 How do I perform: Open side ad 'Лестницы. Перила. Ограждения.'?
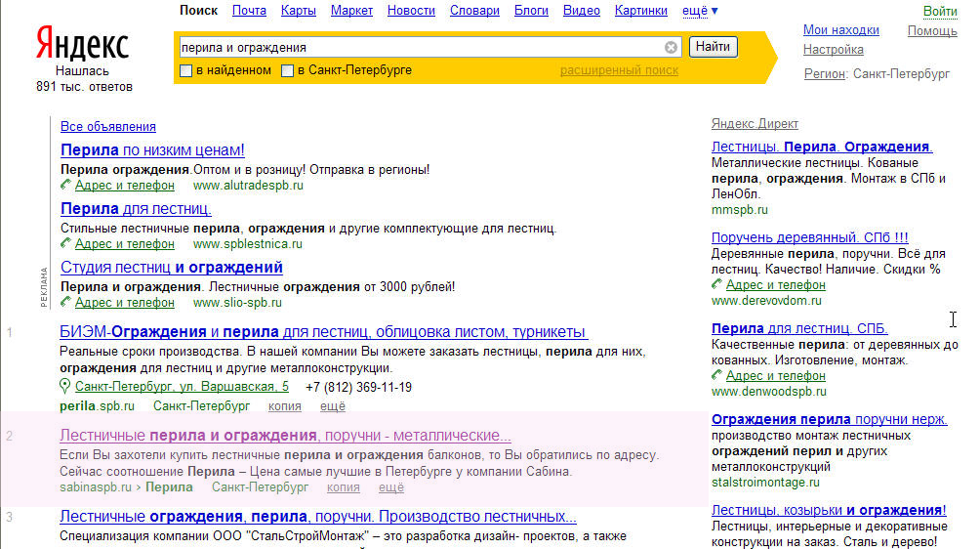point(822,147)
